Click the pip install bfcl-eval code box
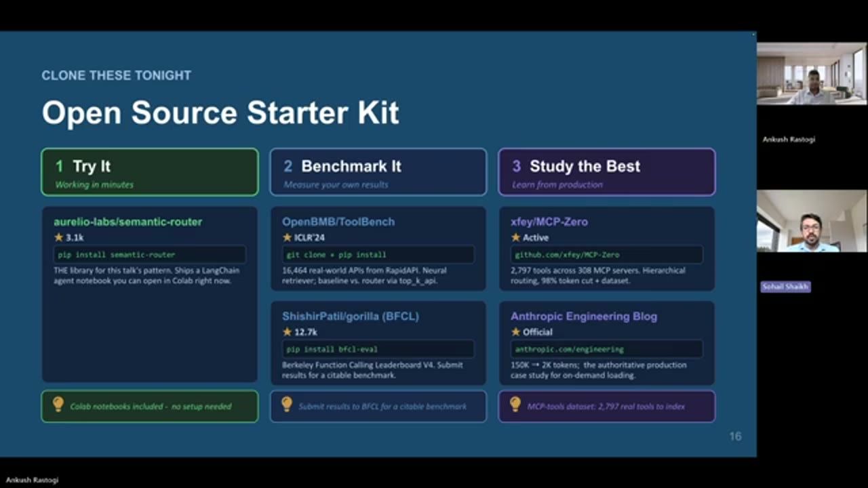The width and height of the screenshot is (868, 488). tap(378, 350)
